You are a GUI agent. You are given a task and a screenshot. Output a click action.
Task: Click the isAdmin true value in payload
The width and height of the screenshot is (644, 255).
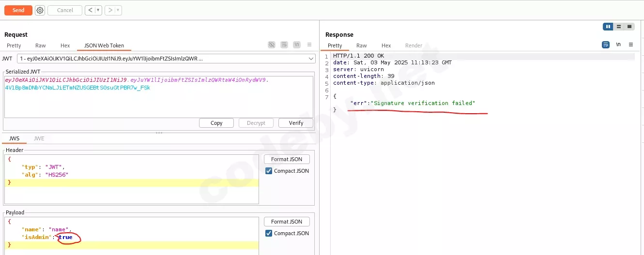65,237
